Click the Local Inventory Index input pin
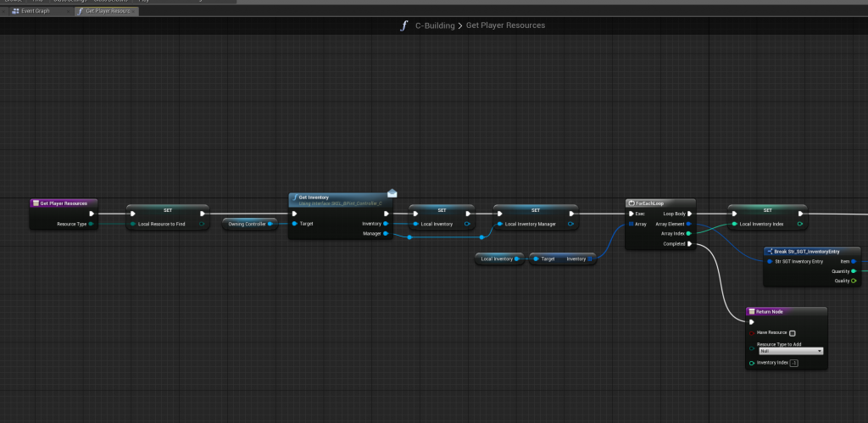This screenshot has height=423, width=868. [735, 225]
